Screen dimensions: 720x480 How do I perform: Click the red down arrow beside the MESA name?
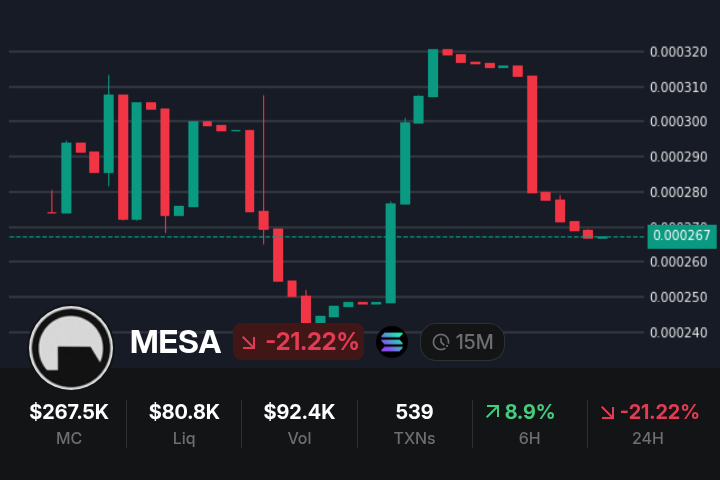point(249,342)
